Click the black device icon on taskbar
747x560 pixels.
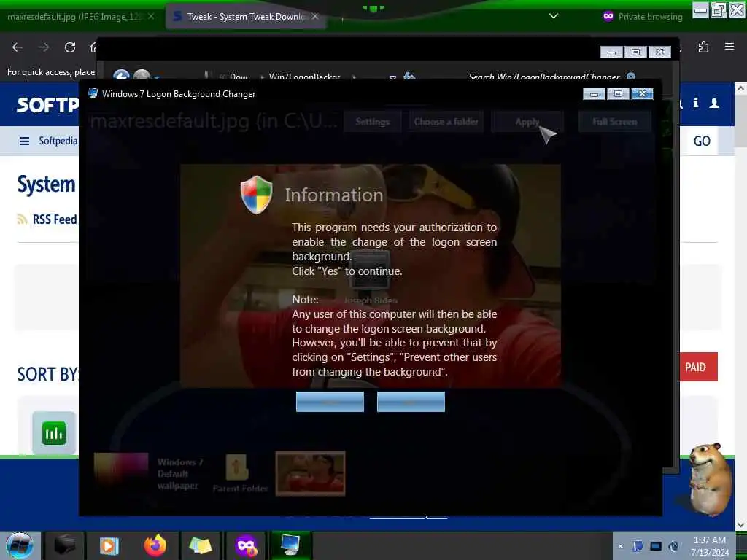pos(65,545)
